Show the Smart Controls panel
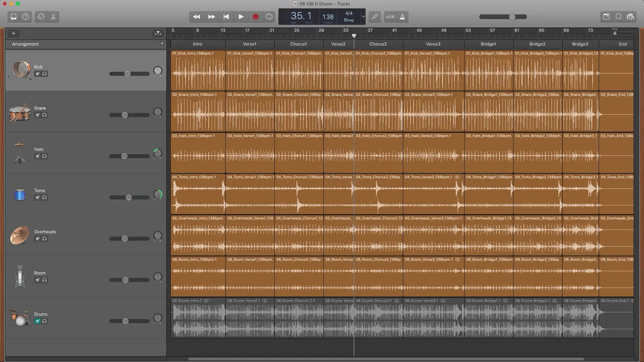This screenshot has width=644, height=362. click(x=41, y=17)
